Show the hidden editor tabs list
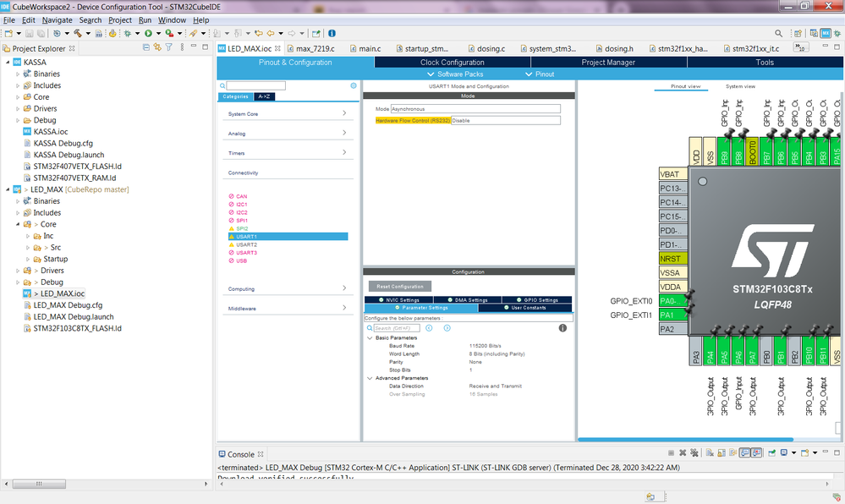The image size is (845, 504). [x=801, y=47]
